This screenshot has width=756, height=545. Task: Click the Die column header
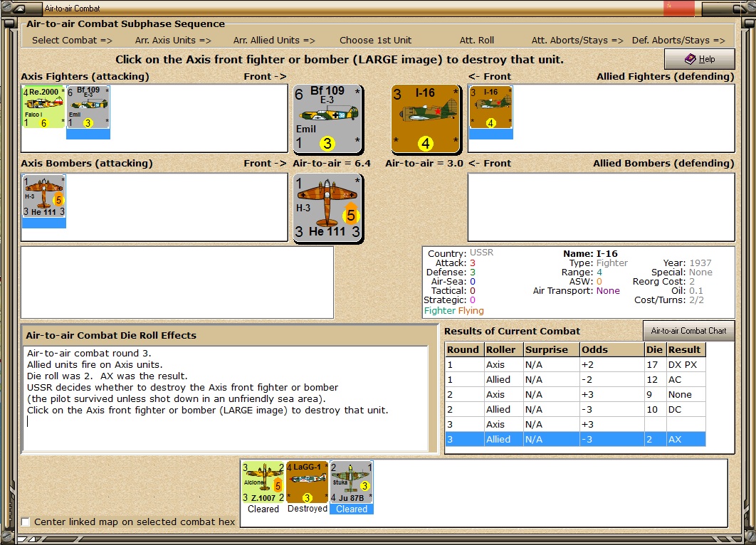pos(655,349)
